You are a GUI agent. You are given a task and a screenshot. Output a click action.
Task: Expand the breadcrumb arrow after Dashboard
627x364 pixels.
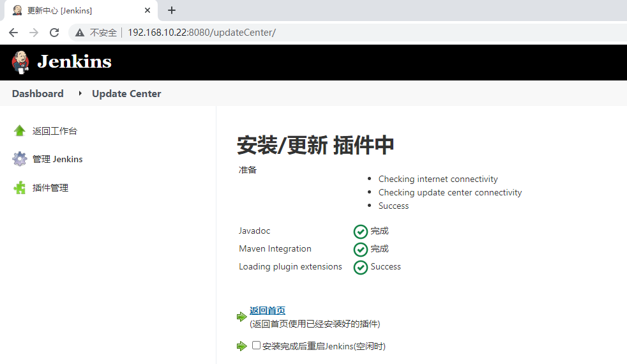pos(80,93)
